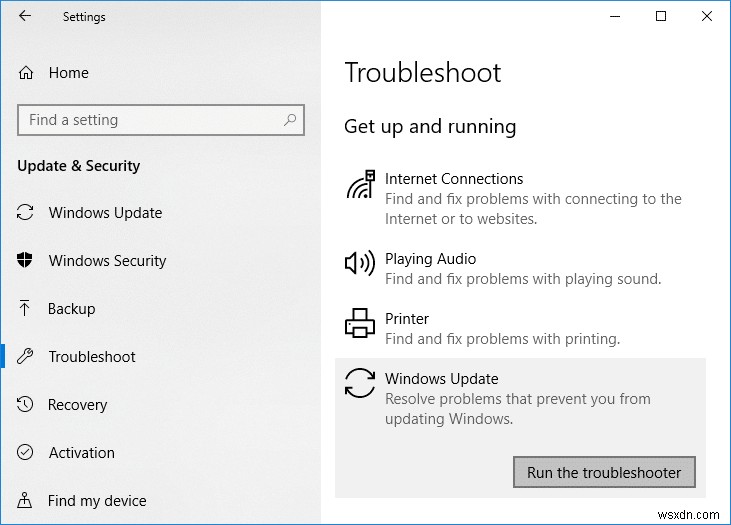Click the Recovery history icon
The image size is (731, 525).
26,405
